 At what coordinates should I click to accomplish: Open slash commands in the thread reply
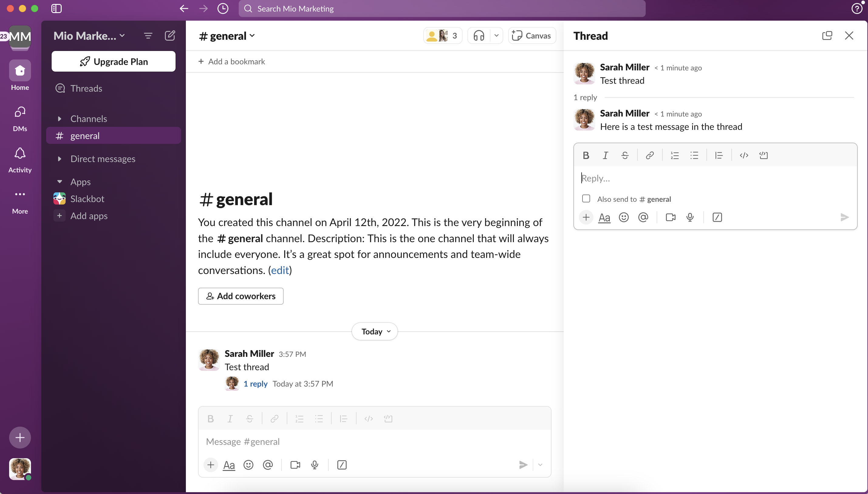717,217
